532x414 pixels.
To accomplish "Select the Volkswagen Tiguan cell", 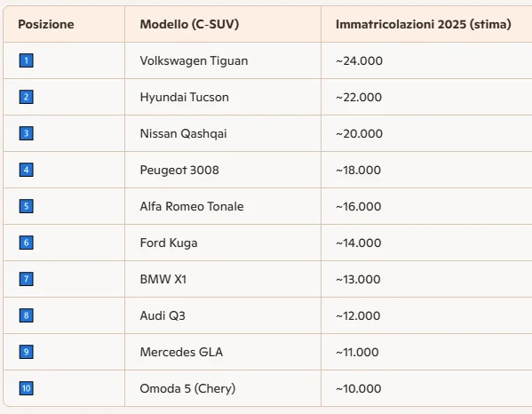I will [x=194, y=60].
